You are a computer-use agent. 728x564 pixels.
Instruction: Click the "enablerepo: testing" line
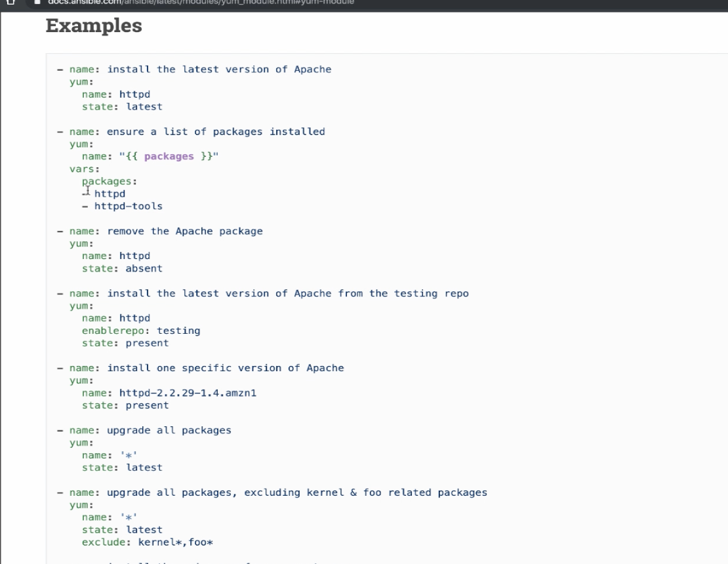click(x=141, y=331)
